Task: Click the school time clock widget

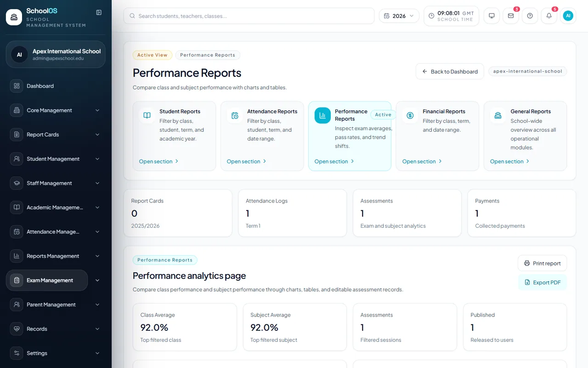Action: [452, 16]
